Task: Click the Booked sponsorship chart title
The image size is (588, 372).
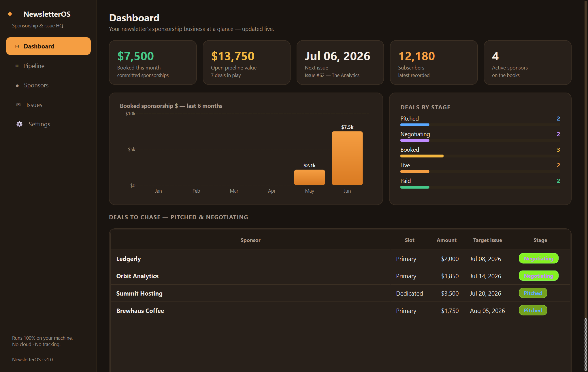Action: pos(171,106)
